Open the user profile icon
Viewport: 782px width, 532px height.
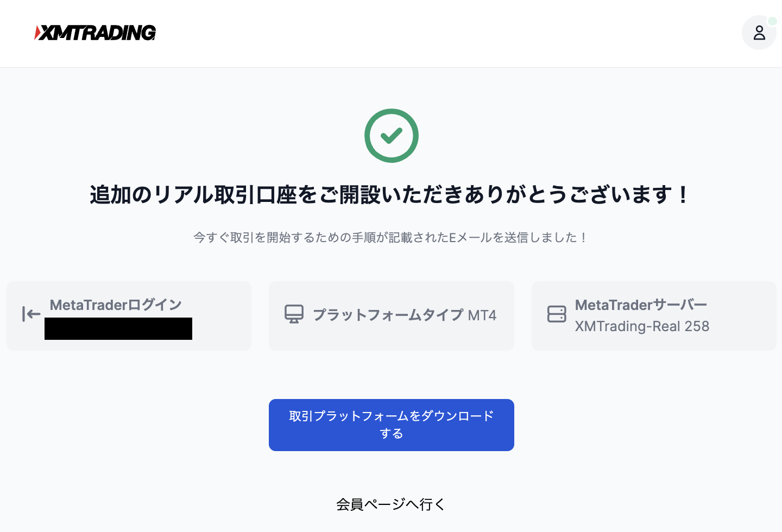(759, 33)
